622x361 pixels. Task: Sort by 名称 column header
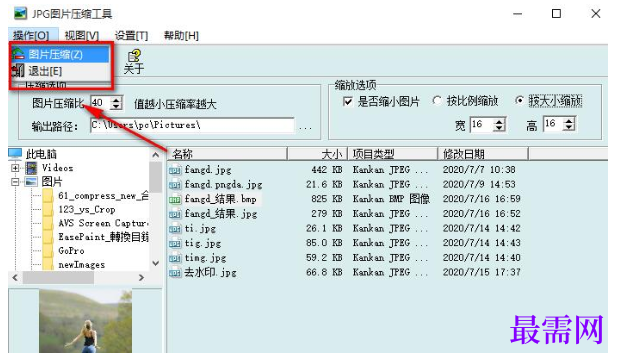pos(227,154)
